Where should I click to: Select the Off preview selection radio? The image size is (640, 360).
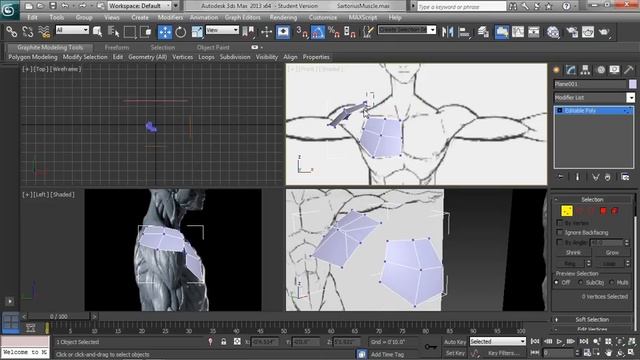click(x=557, y=282)
